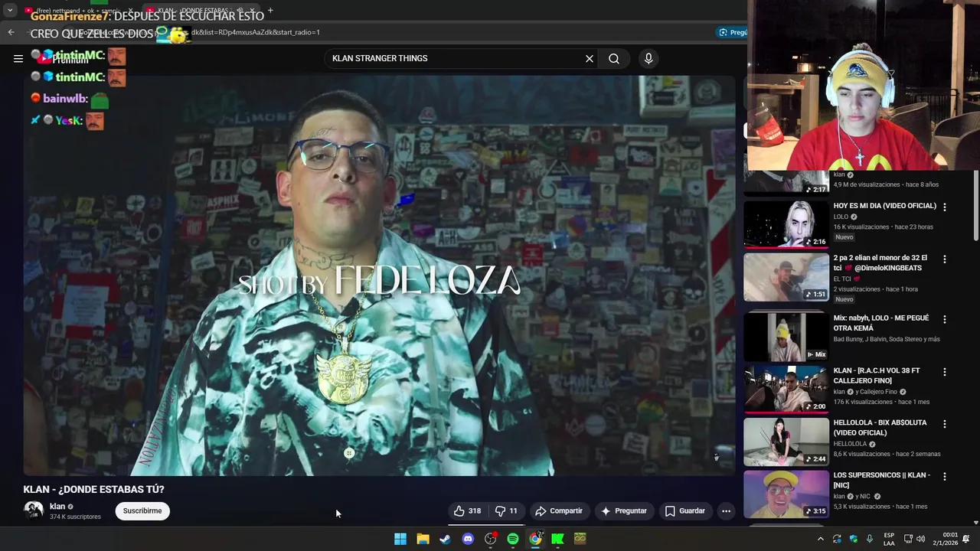Screen dimensions: 980x551
Task: Open Google Chrome from the taskbar
Action: pyautogui.click(x=535, y=539)
